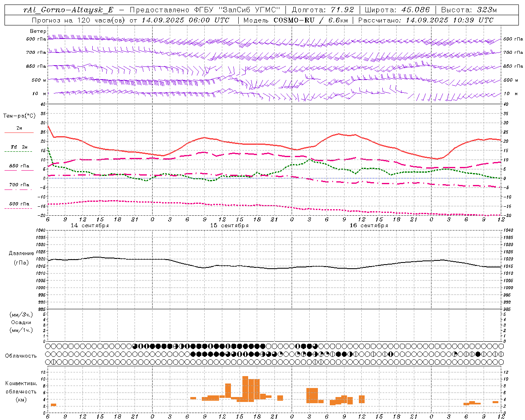
Task: Click the Конвективн. convective cloud label
Action: point(21,383)
